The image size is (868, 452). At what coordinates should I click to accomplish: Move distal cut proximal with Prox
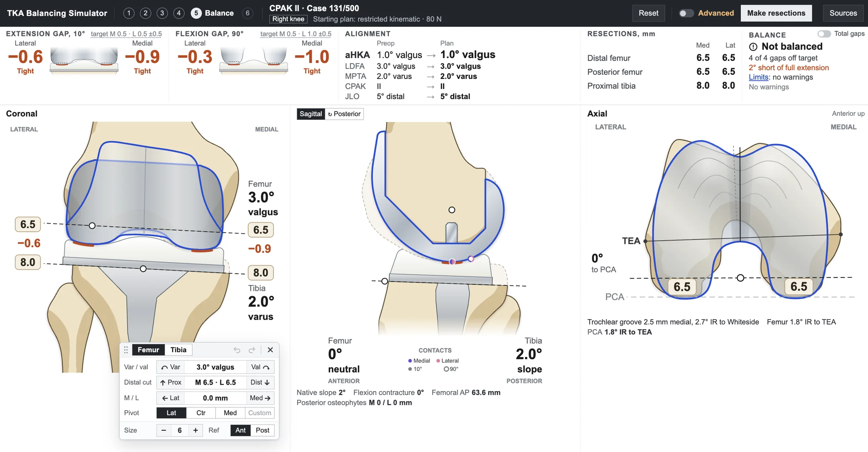171,382
